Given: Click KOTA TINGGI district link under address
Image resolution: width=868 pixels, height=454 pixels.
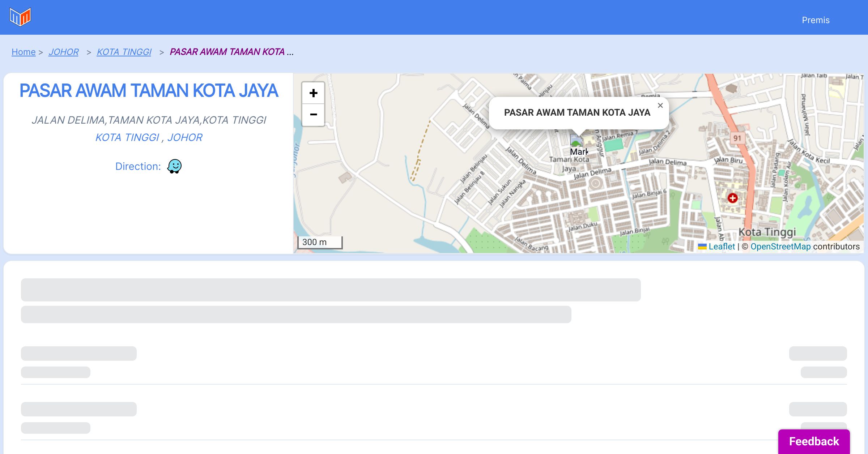Looking at the screenshot, I should [127, 137].
